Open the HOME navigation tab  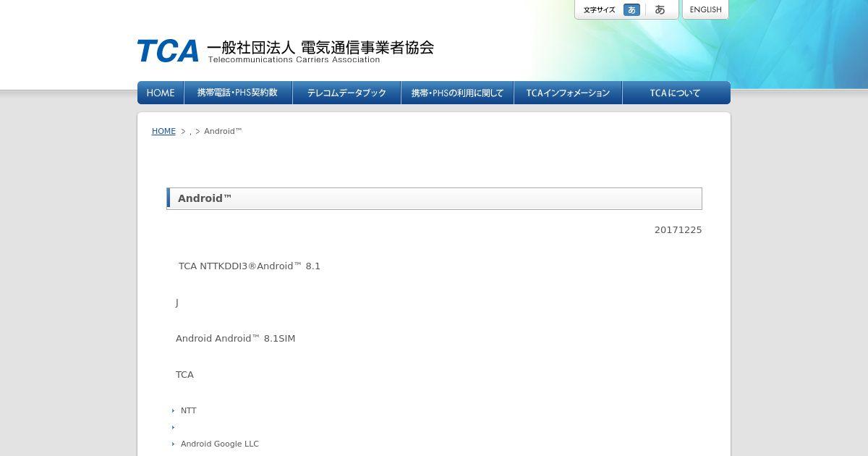161,93
